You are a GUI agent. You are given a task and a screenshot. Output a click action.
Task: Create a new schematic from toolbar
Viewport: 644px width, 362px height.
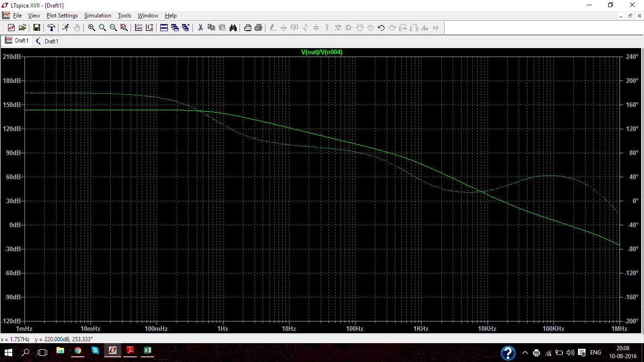click(x=11, y=28)
